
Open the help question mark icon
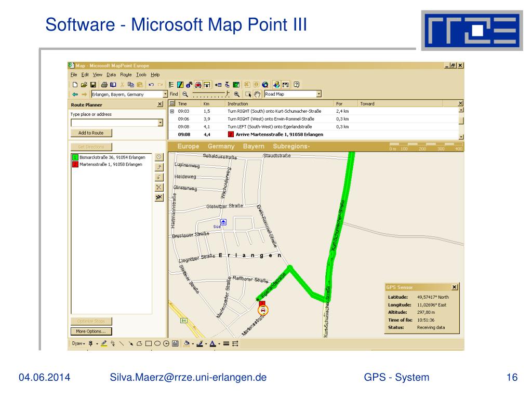[297, 85]
